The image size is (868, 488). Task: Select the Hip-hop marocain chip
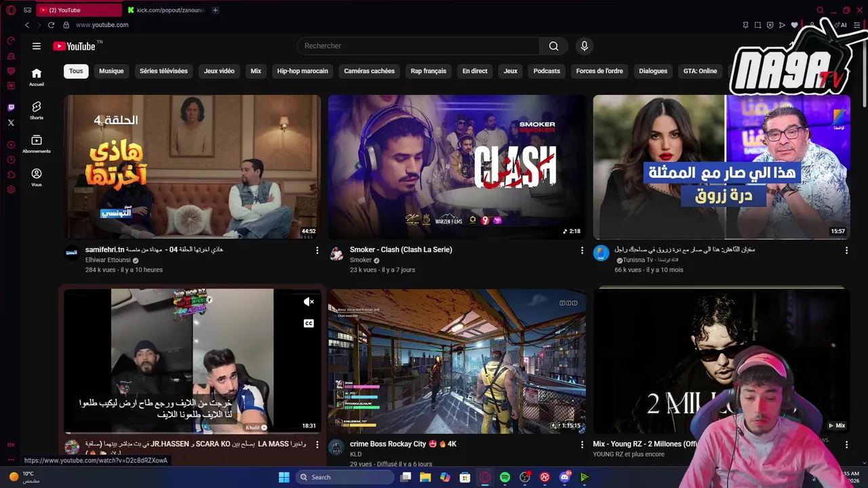[x=302, y=71]
